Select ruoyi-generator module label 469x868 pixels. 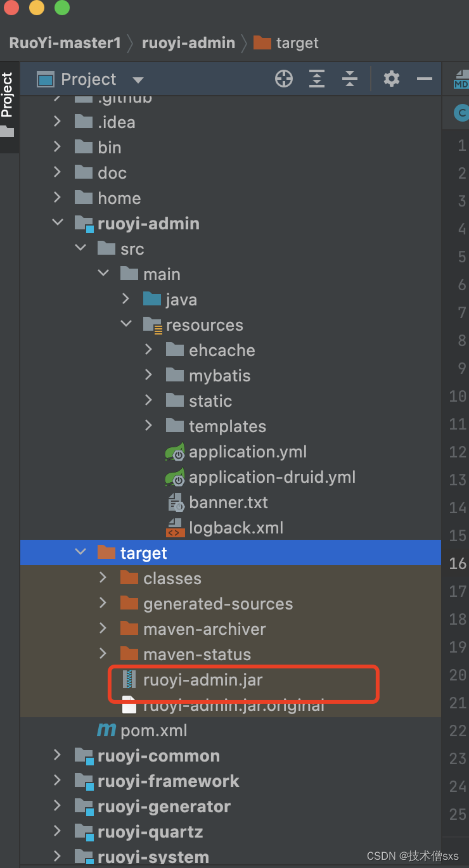tap(164, 807)
